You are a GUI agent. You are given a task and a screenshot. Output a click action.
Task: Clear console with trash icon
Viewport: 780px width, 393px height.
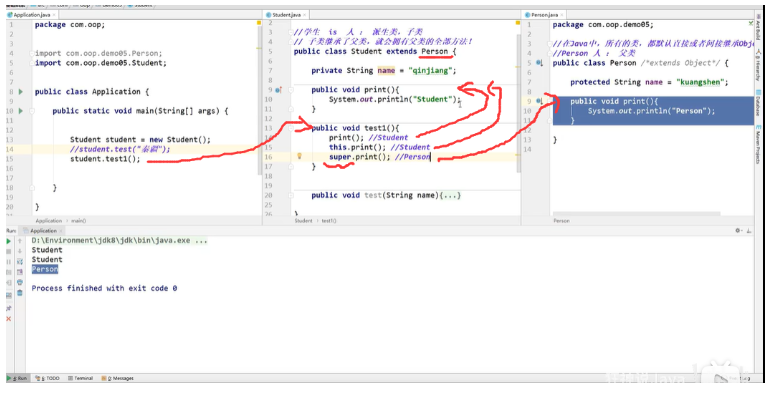[x=20, y=293]
